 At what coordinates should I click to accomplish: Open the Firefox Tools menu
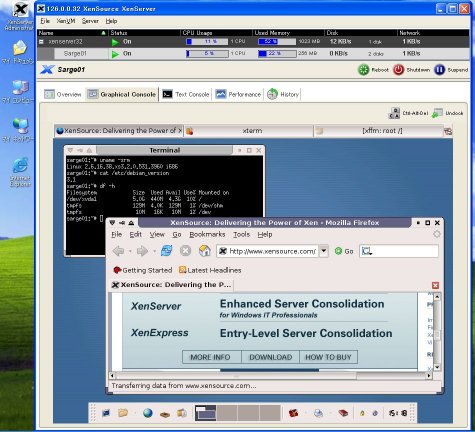coord(241,234)
